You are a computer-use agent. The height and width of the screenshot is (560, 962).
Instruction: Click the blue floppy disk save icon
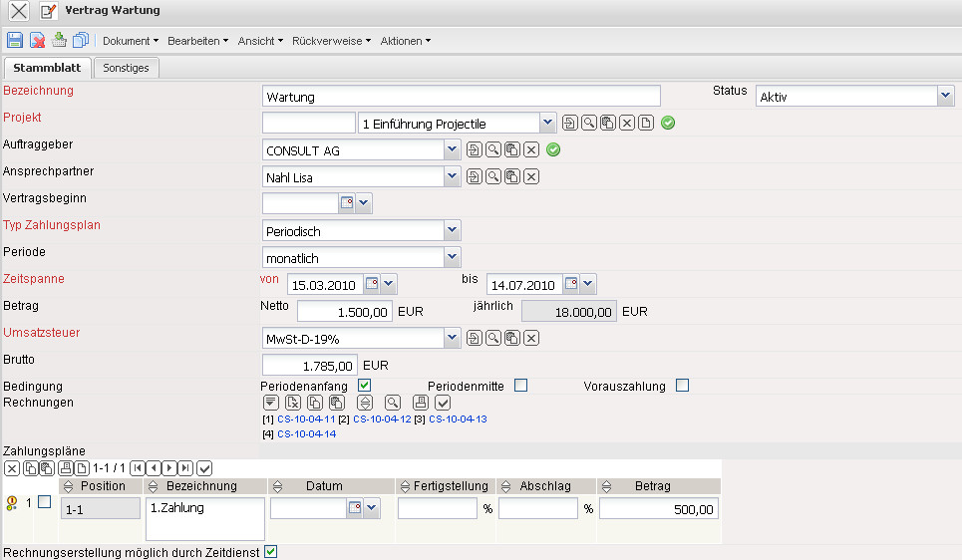pos(15,40)
